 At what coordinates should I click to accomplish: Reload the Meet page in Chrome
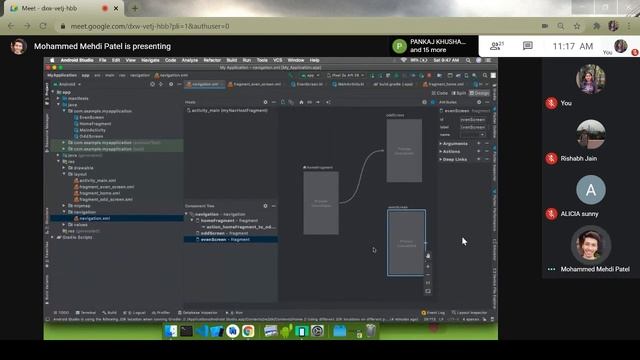[43, 26]
